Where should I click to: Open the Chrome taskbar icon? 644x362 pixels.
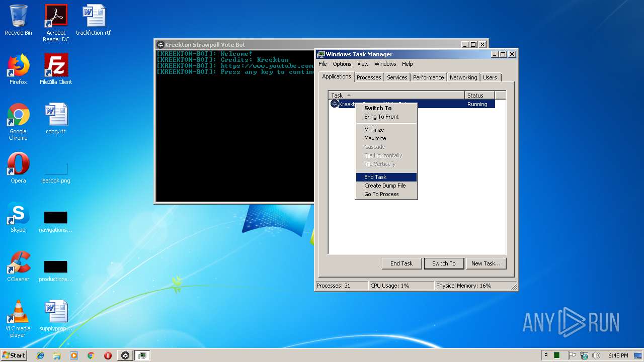(x=91, y=355)
